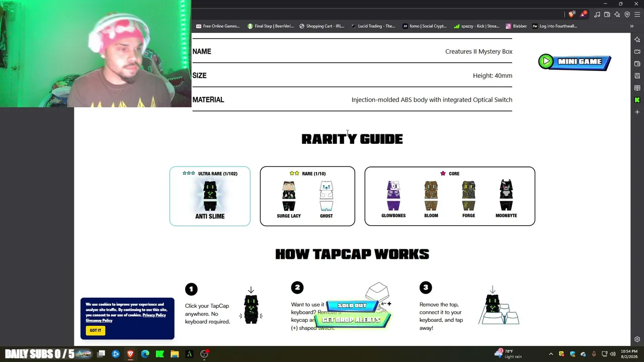Screen dimensions: 644x362
Task: Open Brave browser in taskbar
Action: point(130,354)
